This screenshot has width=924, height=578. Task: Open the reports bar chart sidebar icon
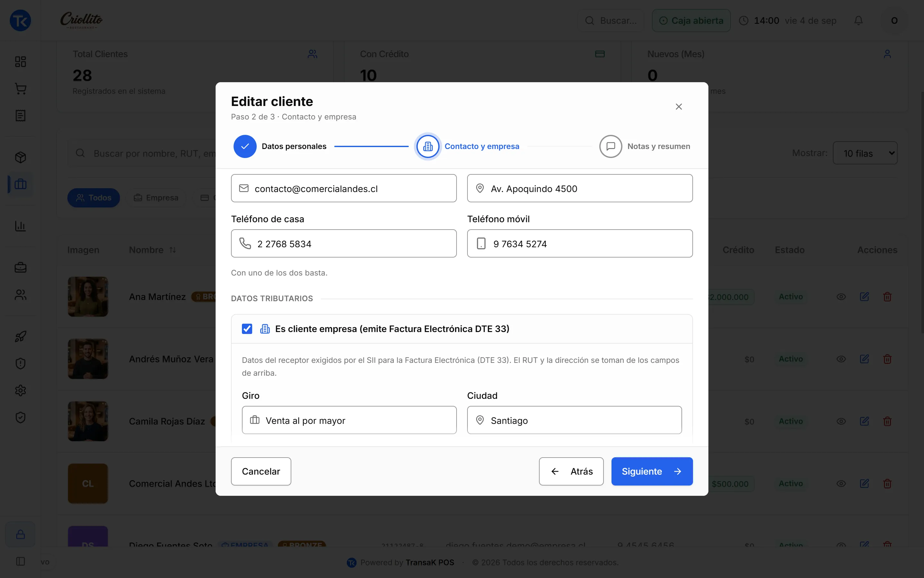click(x=20, y=226)
